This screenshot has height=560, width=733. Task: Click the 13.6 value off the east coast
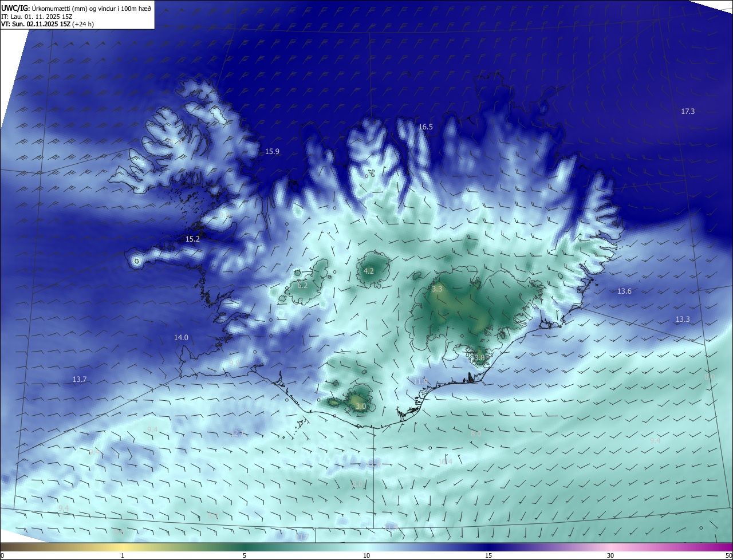624,291
